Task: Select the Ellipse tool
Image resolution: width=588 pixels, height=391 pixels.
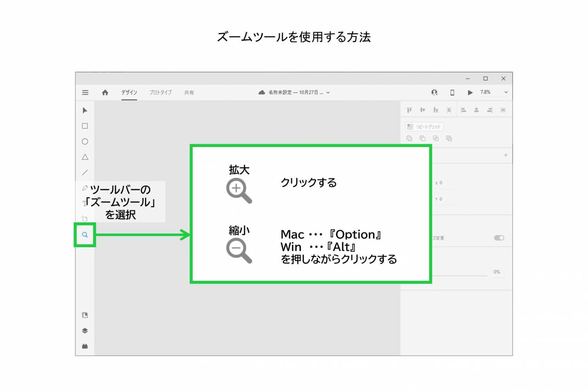Action: [x=85, y=142]
